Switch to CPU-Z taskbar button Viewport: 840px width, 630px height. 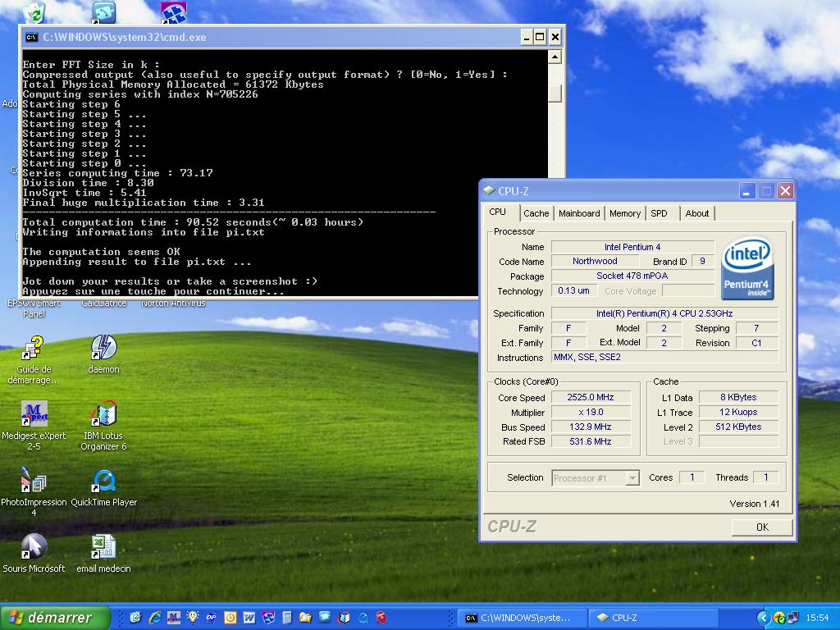(653, 618)
